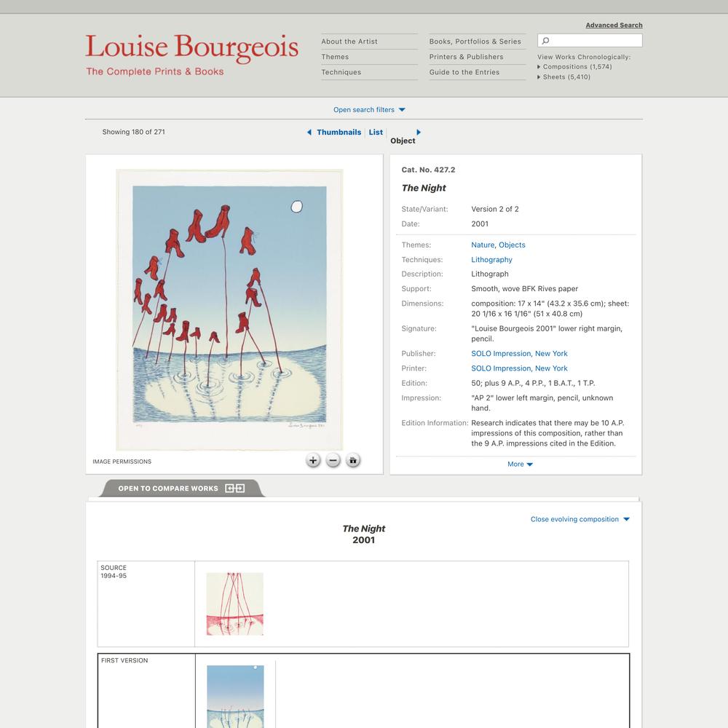Viewport: 728px width, 728px height.
Task: Collapse the evolving composition section
Action: [580, 520]
